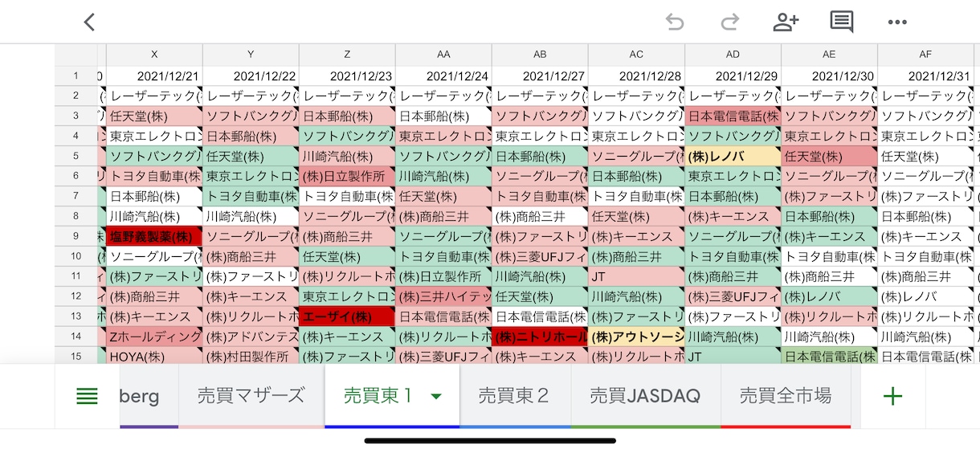Click date cell 2021/12/24
This screenshot has width=980, height=453.
[x=443, y=76]
